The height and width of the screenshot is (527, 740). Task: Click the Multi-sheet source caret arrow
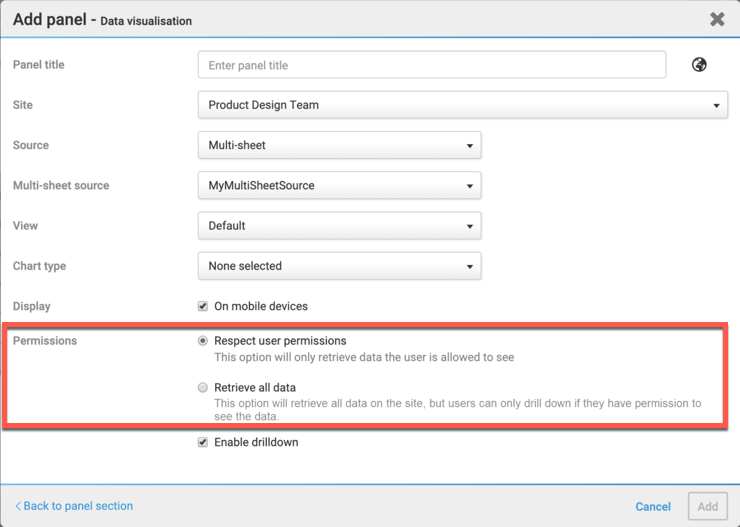pyautogui.click(x=470, y=186)
